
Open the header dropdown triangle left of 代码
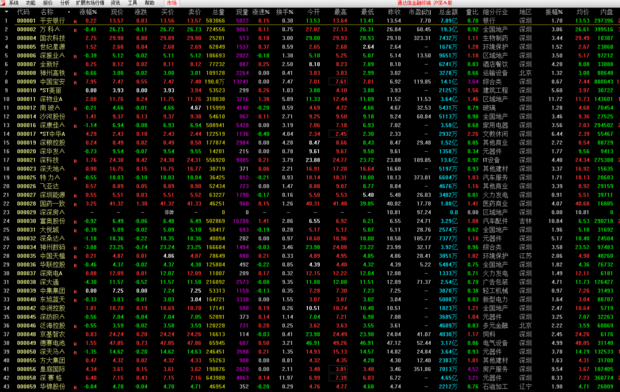[x=6, y=12]
